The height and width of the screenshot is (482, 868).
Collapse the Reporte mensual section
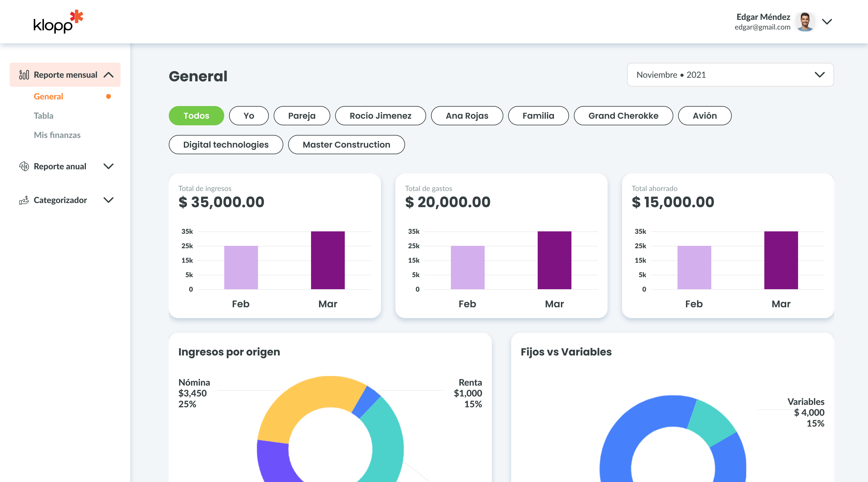[x=108, y=74]
